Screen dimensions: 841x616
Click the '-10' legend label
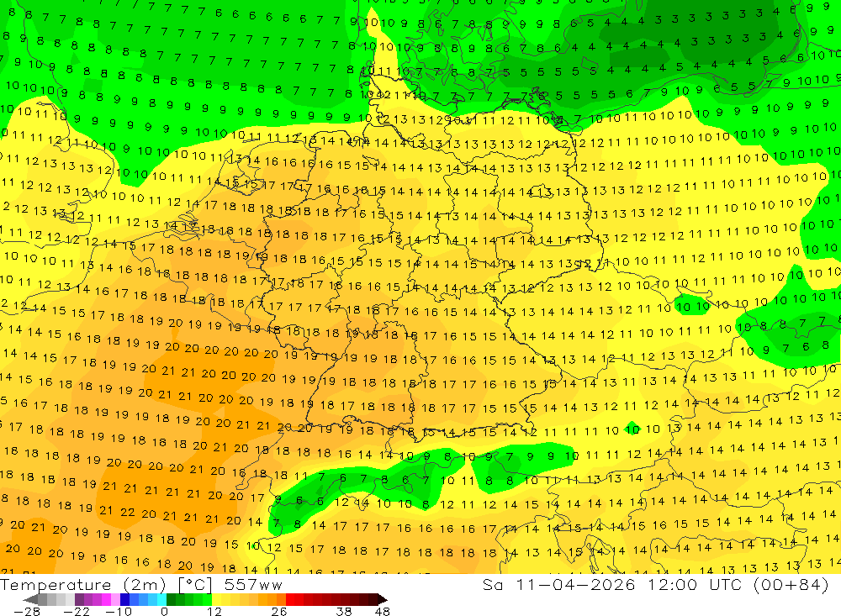click(118, 612)
